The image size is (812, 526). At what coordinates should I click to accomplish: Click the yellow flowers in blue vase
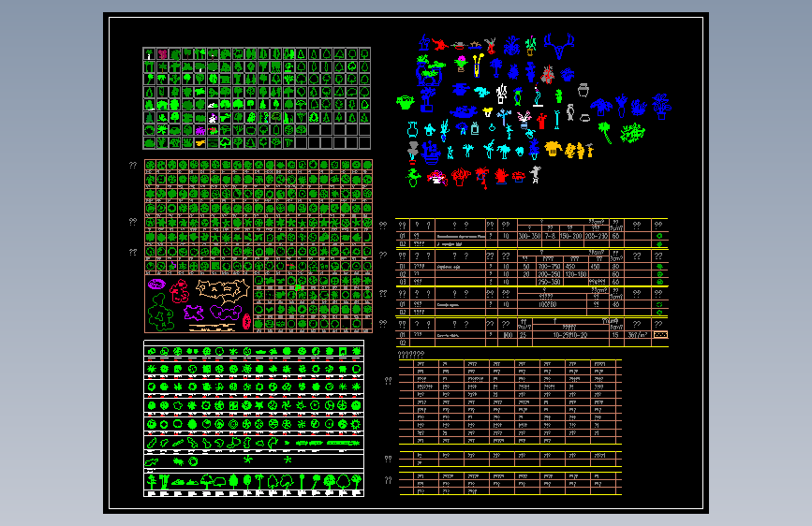click(479, 66)
